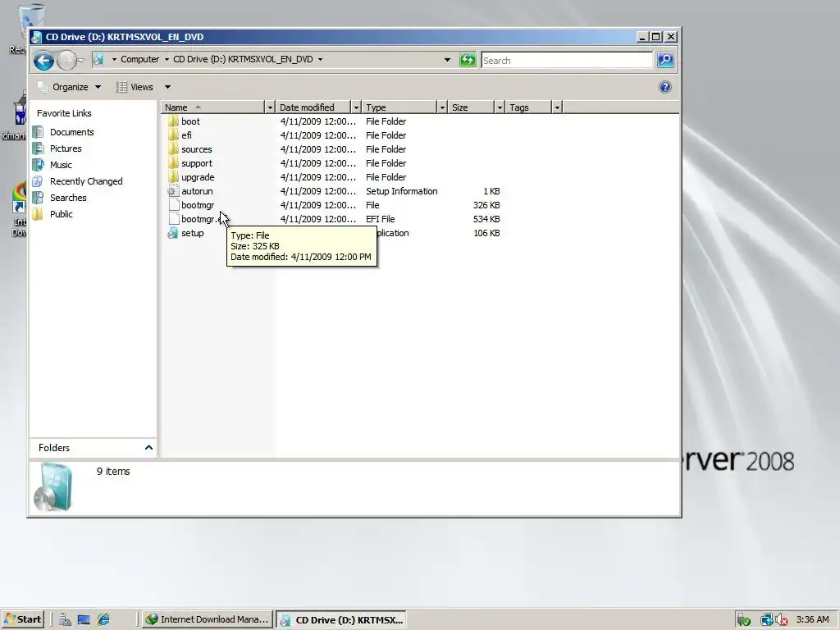The height and width of the screenshot is (630, 840).
Task: Click the muted volume tray icon
Action: 782,620
